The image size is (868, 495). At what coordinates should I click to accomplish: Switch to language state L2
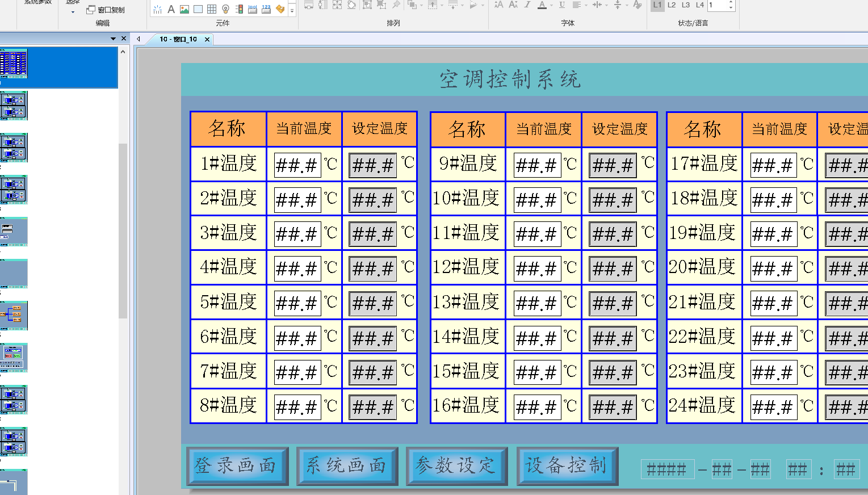tap(672, 5)
